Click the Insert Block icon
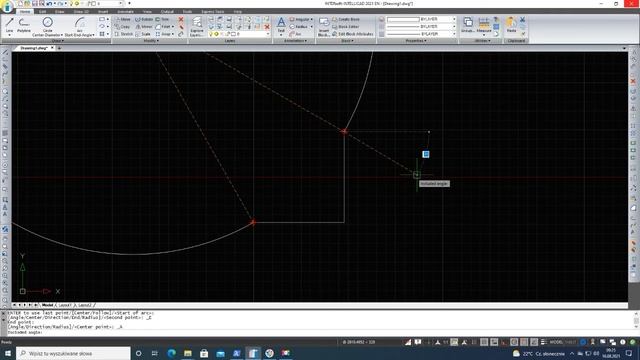Viewport: 640px width, 360px height. [324, 27]
